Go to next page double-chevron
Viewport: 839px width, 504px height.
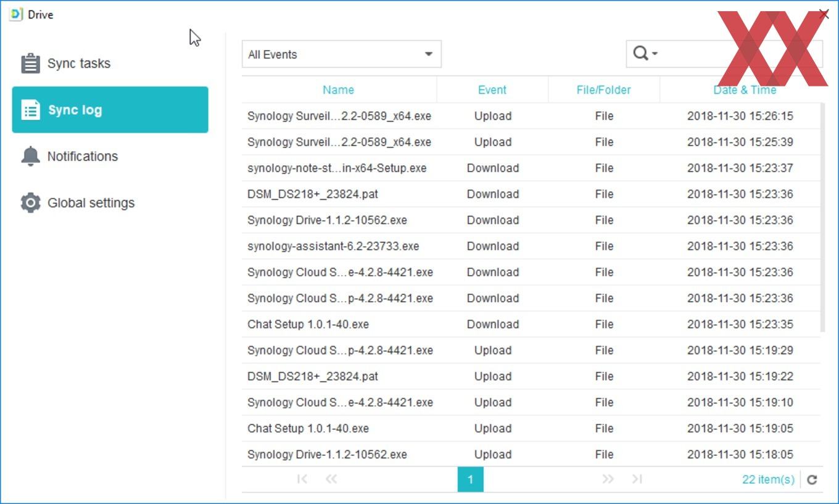pos(608,479)
